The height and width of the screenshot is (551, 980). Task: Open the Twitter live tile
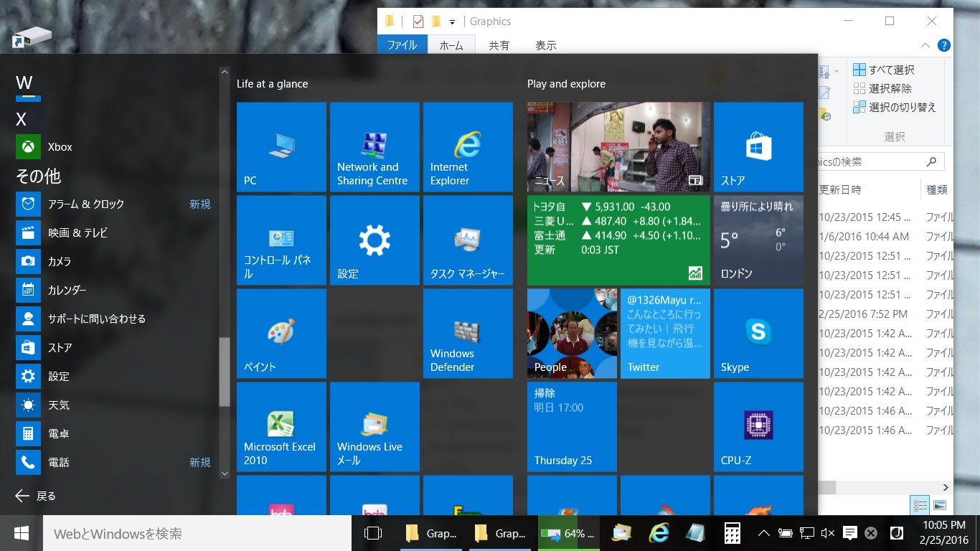coord(665,334)
